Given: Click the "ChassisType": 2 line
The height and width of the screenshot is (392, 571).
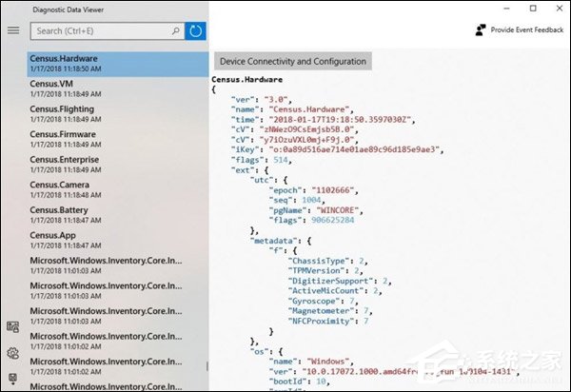Looking at the screenshot, I should (327, 261).
